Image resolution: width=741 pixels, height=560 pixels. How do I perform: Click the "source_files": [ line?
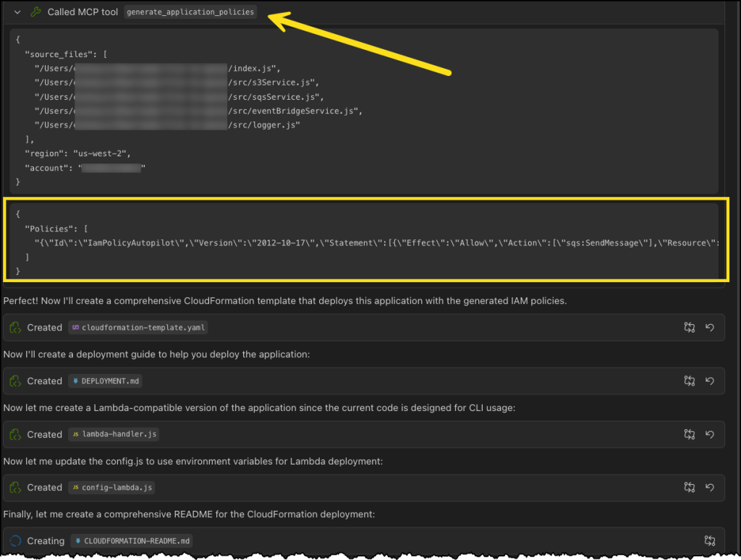66,54
